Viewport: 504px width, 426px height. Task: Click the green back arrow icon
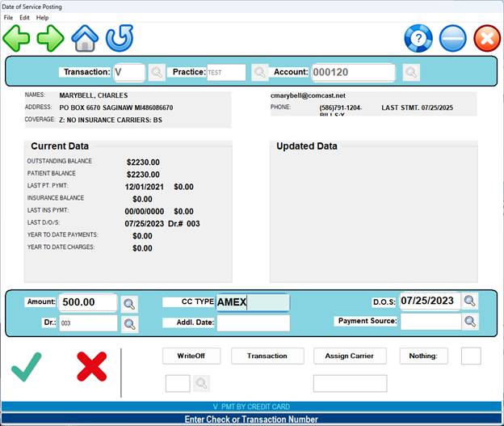pos(16,38)
